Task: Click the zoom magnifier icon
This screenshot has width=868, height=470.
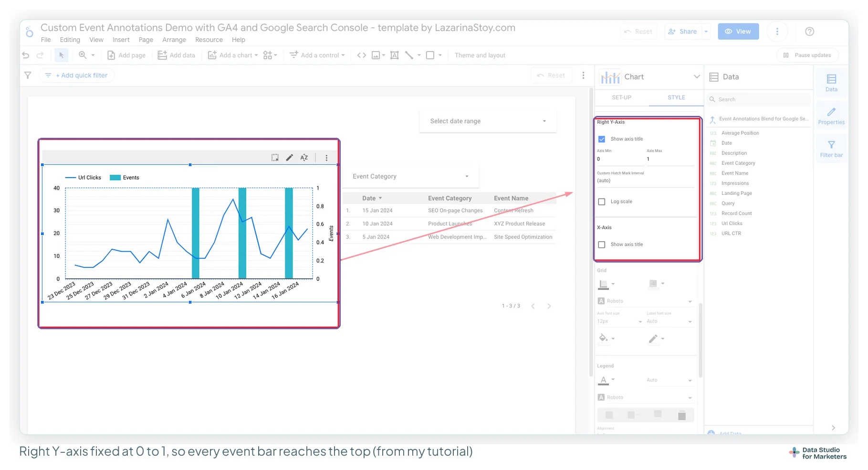Action: [83, 55]
